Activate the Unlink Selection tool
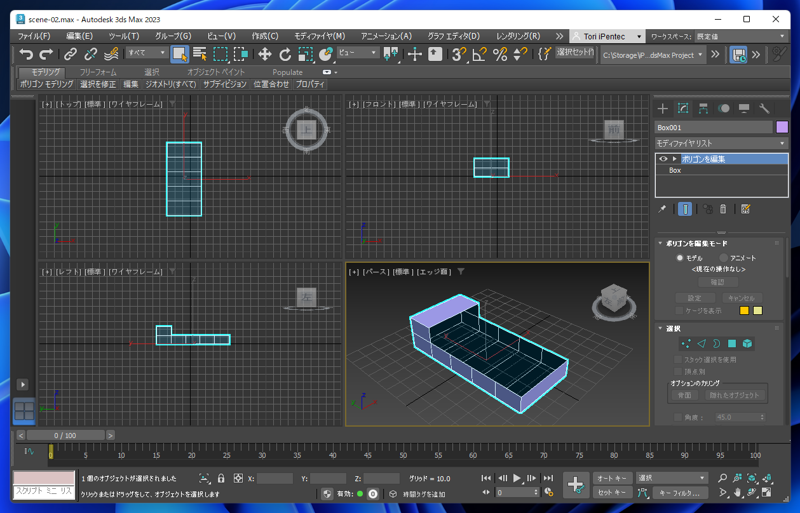The height and width of the screenshot is (513, 800). (90, 54)
